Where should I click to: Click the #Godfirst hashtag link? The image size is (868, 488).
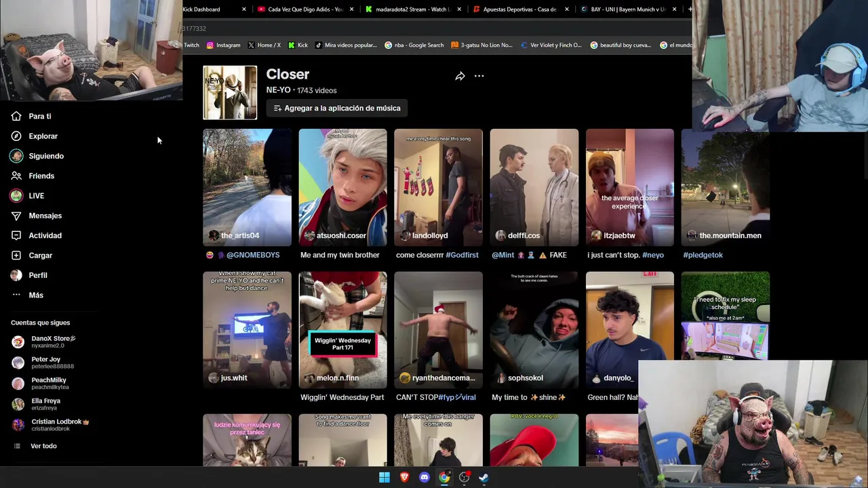pyautogui.click(x=462, y=255)
